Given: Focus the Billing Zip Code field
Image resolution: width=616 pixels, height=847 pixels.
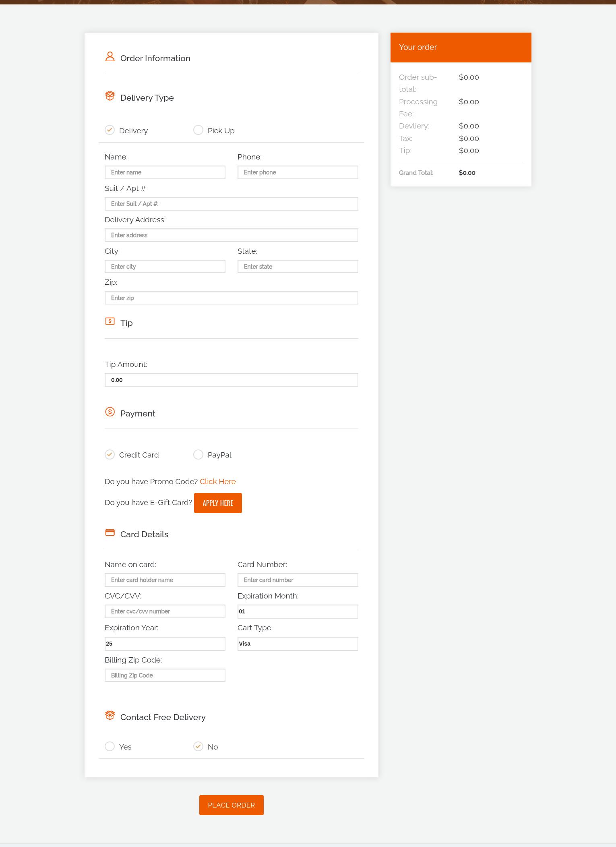Looking at the screenshot, I should (165, 675).
